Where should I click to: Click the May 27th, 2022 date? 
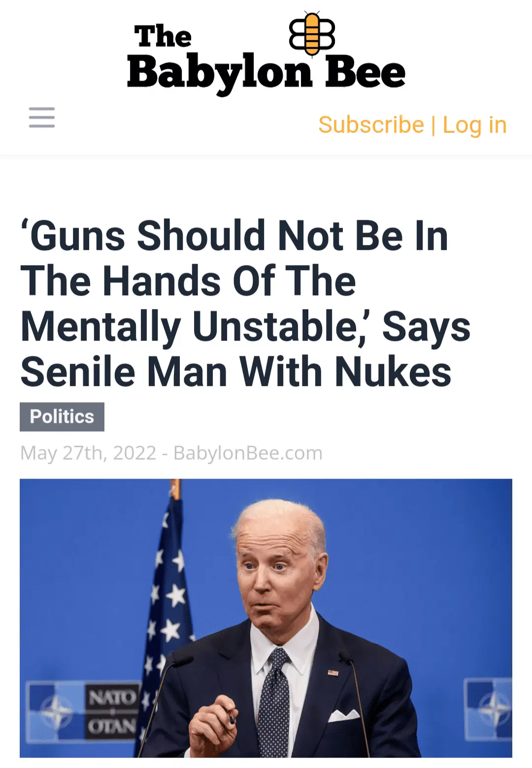tap(88, 453)
